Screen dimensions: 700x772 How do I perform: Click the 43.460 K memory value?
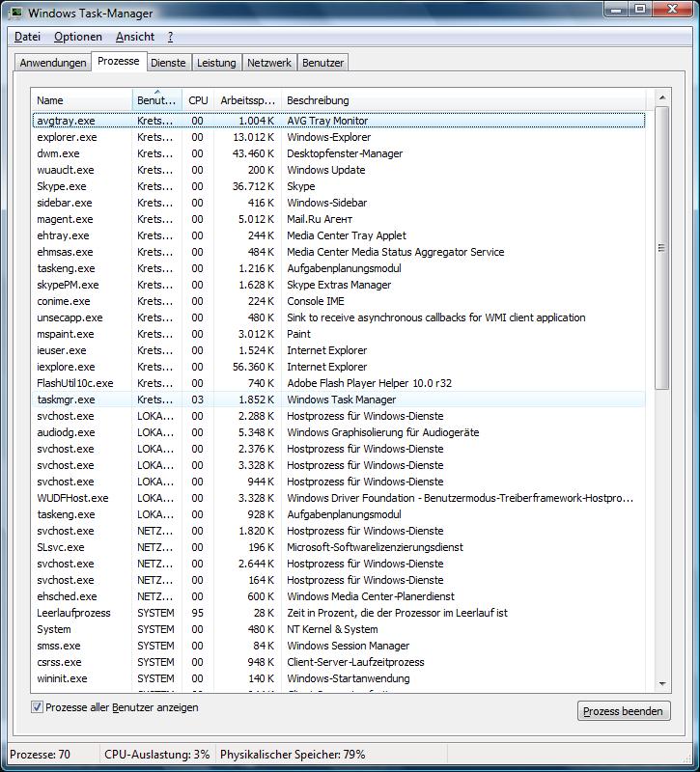pyautogui.click(x=253, y=153)
